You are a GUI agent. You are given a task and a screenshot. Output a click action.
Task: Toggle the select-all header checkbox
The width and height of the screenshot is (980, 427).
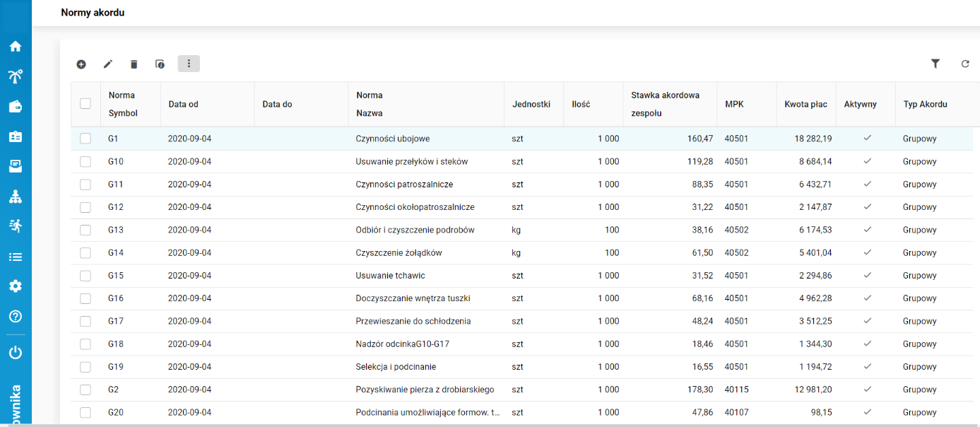coord(85,103)
